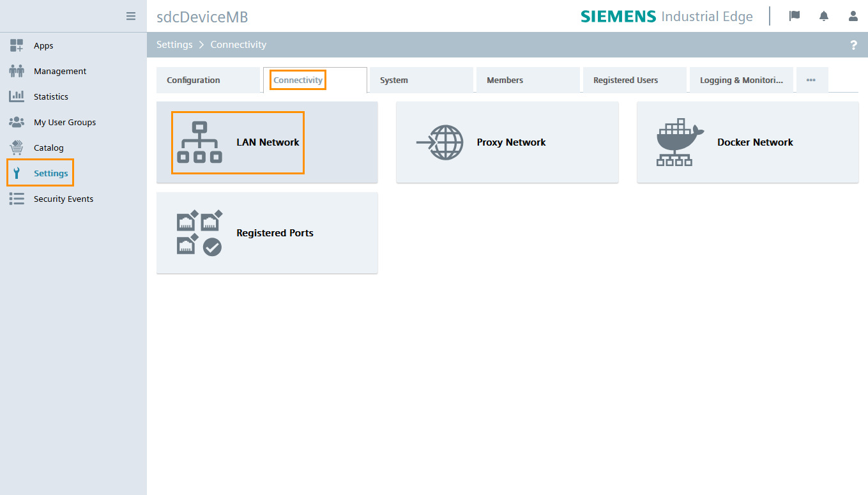868x495 pixels.
Task: Navigate to Statistics in sidebar
Action: (x=51, y=97)
